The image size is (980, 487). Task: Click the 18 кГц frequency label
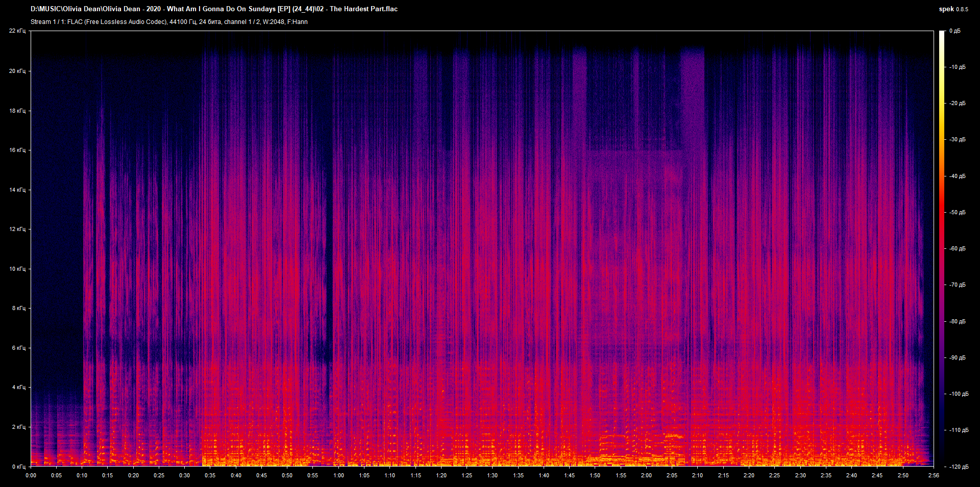(x=17, y=111)
